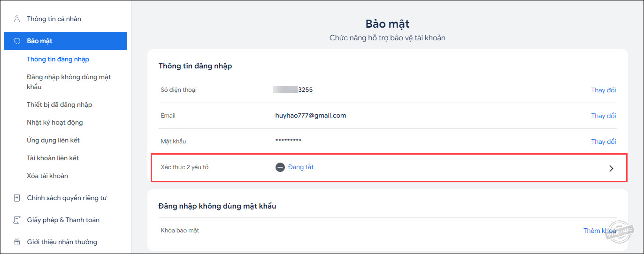The height and width of the screenshot is (254, 644).
Task: Click Thêm khóa for Khóa bảo mật
Action: 599,231
